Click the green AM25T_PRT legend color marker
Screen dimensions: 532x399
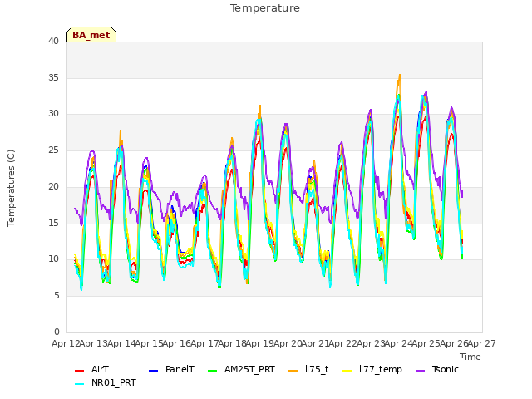[212, 371]
